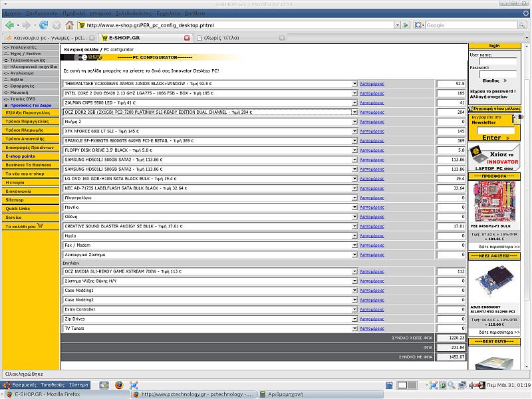Open Λεπτομέρειες link for LG DVD row
Viewport: 532px width, 399px height.
coord(372,179)
